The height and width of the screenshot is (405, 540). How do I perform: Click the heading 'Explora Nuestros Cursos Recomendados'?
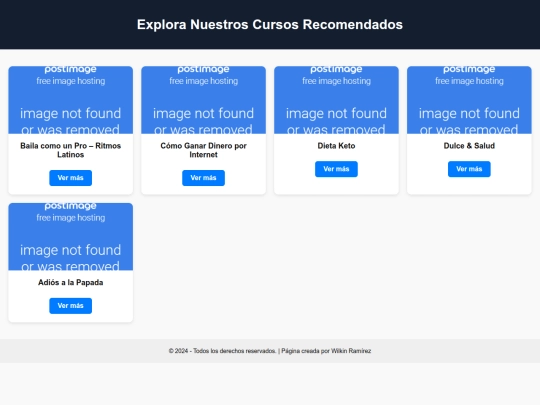point(270,24)
